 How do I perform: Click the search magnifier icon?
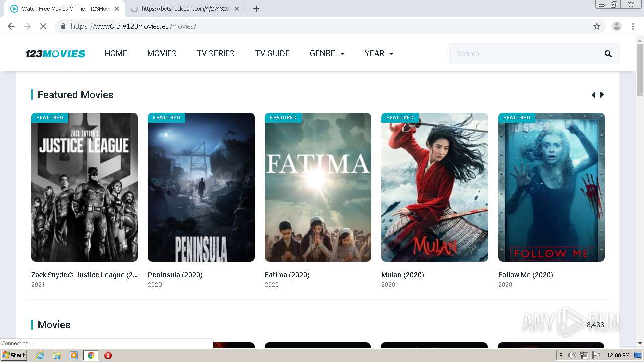pyautogui.click(x=608, y=54)
